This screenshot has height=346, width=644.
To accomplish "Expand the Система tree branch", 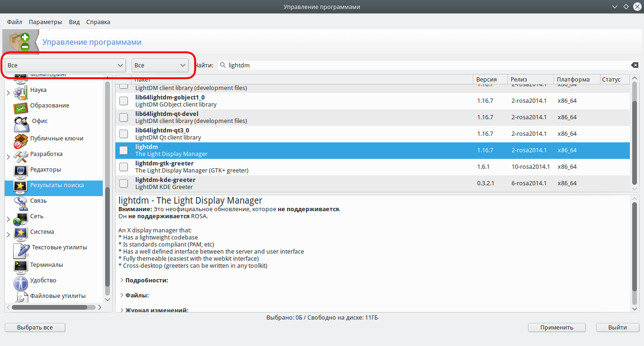I will 8,234.
